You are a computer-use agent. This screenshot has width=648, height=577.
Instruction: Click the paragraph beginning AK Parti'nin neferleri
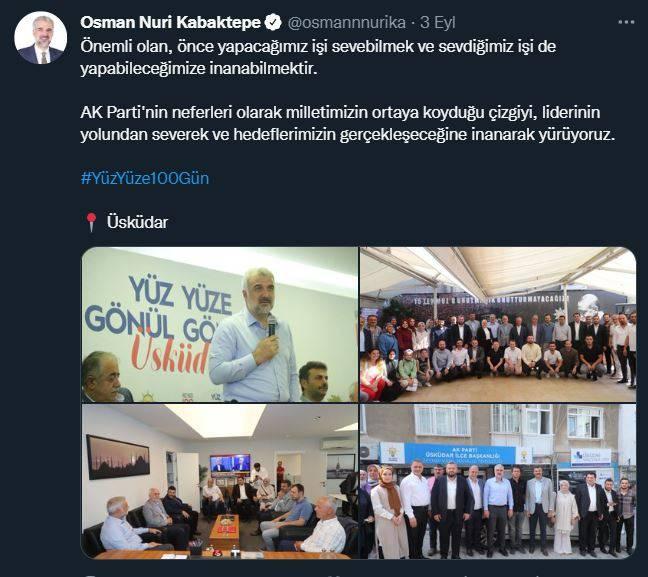point(348,123)
